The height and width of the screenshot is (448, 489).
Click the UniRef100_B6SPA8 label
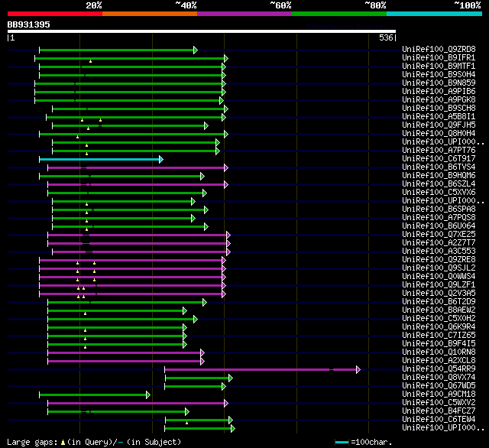pos(439,209)
